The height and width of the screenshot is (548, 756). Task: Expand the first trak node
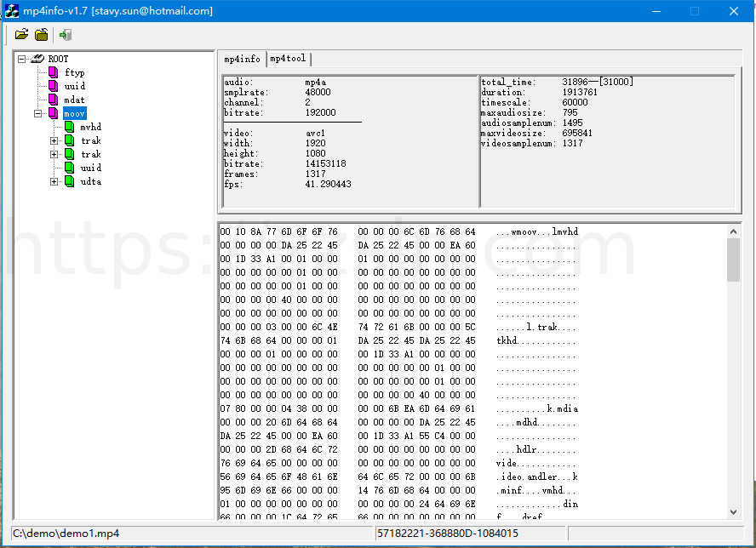54,140
